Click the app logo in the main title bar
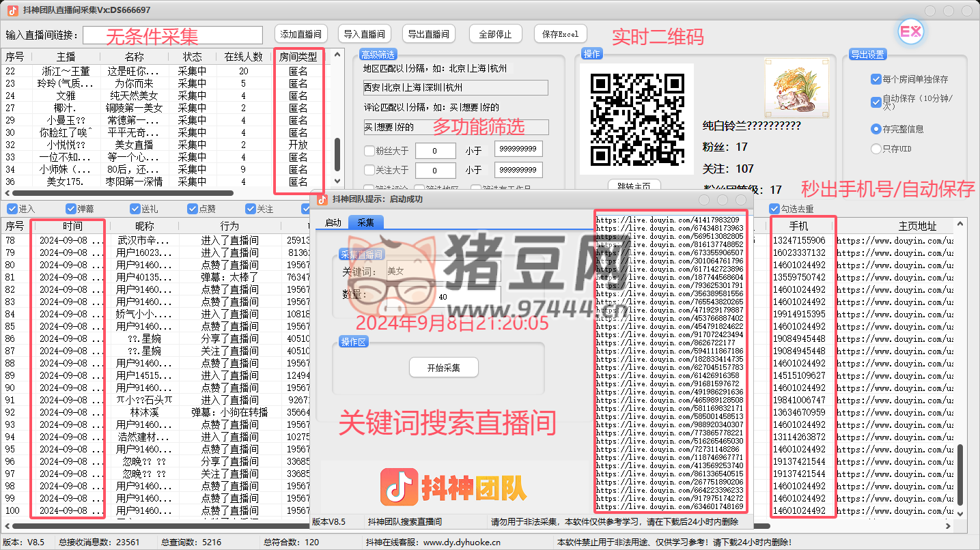This screenshot has height=550, width=980. (12, 10)
